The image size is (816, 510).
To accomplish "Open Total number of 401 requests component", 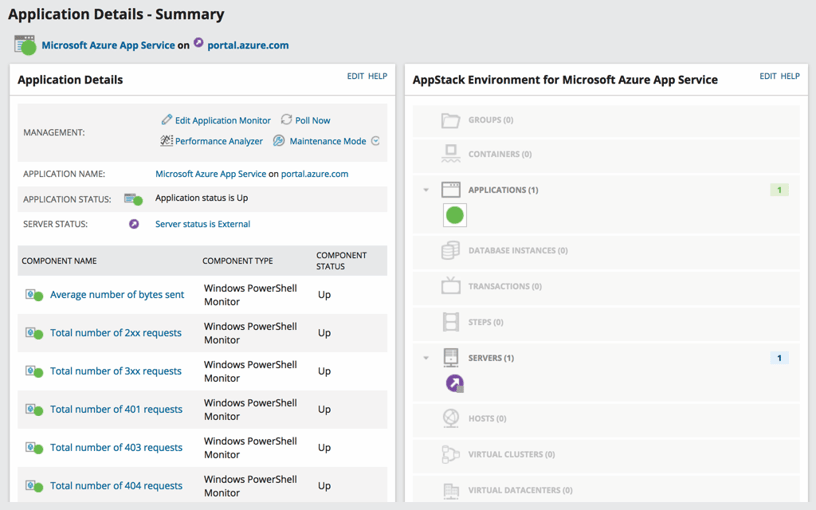I will pyautogui.click(x=116, y=409).
